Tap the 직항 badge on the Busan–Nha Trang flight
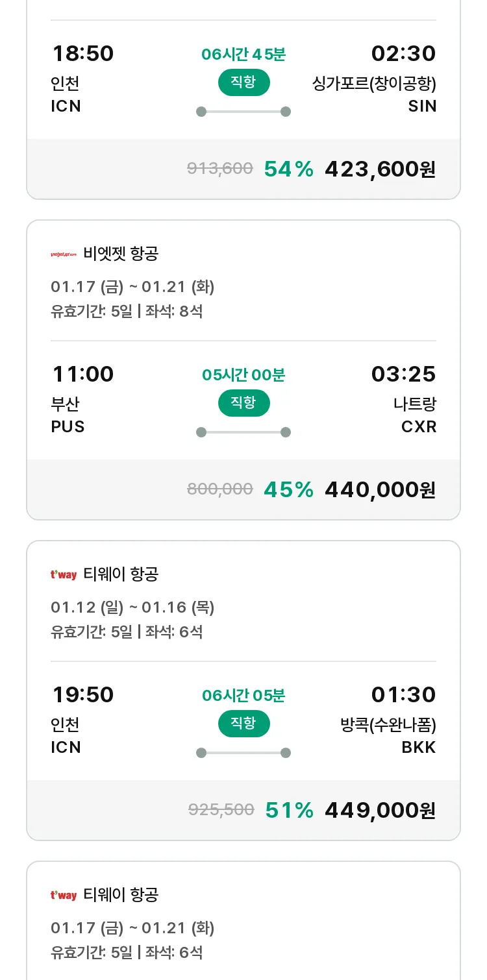Viewport: 487px width, 980px height. 243,403
